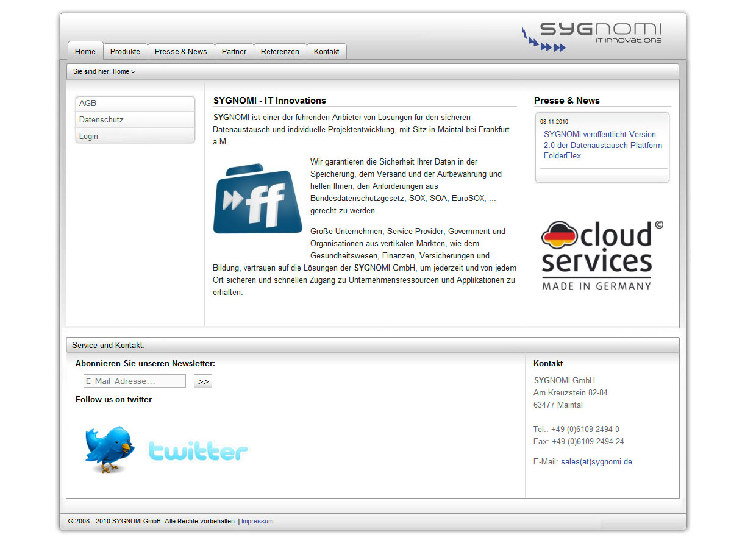Click the SYGNOMI IT Innovations logo
This screenshot has width=756, height=546.
click(x=592, y=37)
